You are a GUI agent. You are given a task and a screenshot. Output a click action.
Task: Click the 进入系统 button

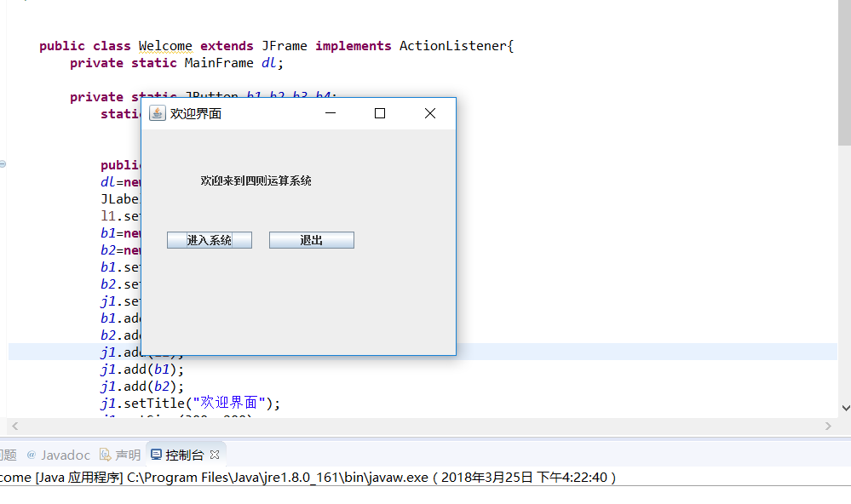[x=209, y=240]
